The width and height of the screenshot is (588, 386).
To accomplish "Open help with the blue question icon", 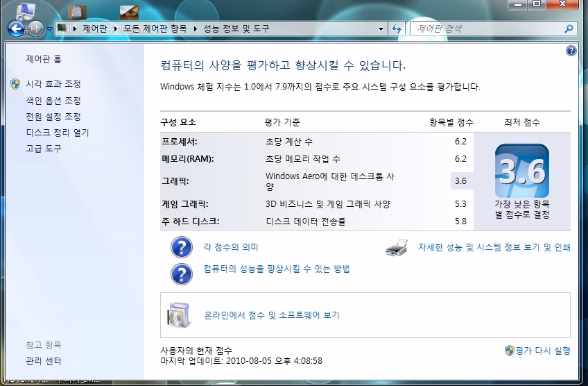I will coord(571,51).
